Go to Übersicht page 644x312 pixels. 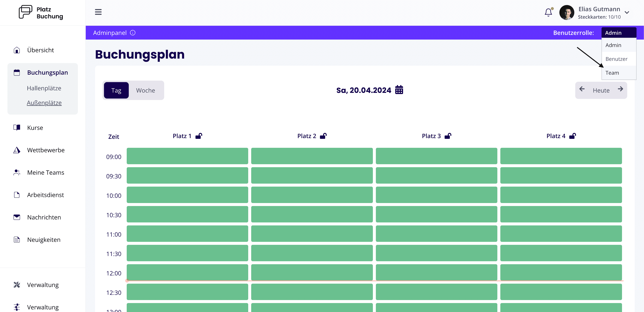click(40, 50)
